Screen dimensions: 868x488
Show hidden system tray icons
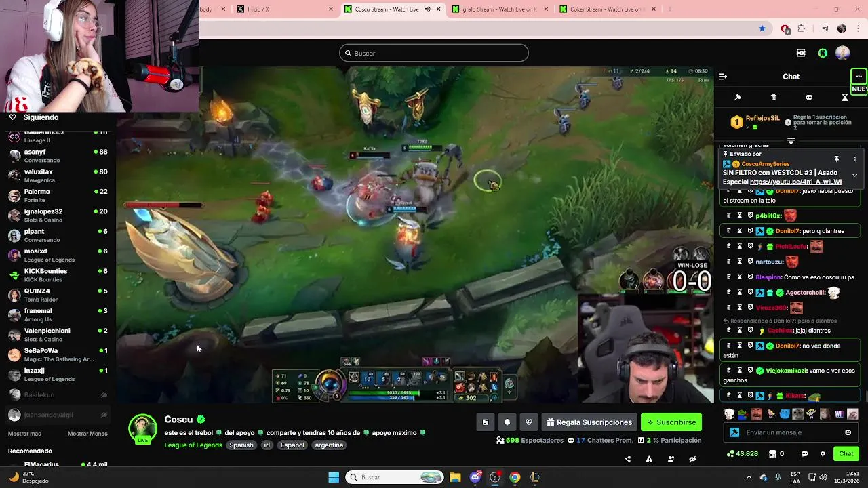click(x=749, y=477)
